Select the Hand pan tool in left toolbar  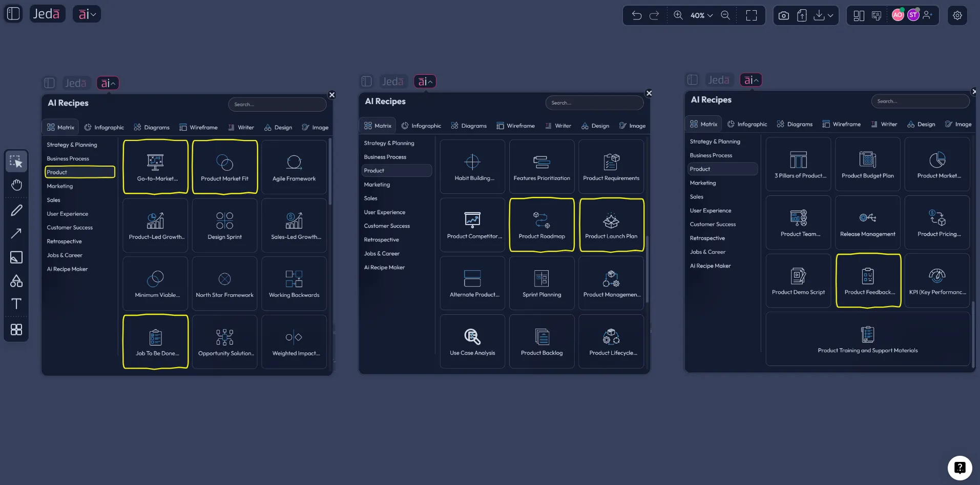(x=16, y=185)
